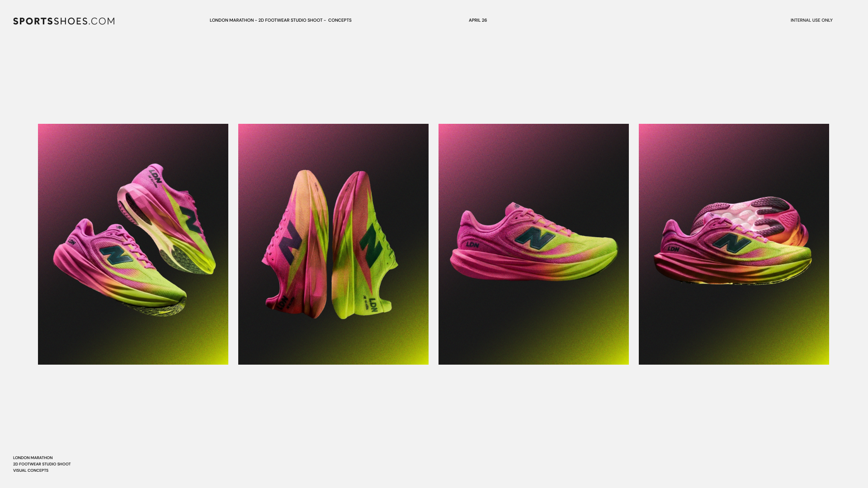Open the second image of upright shoe pair

click(333, 244)
